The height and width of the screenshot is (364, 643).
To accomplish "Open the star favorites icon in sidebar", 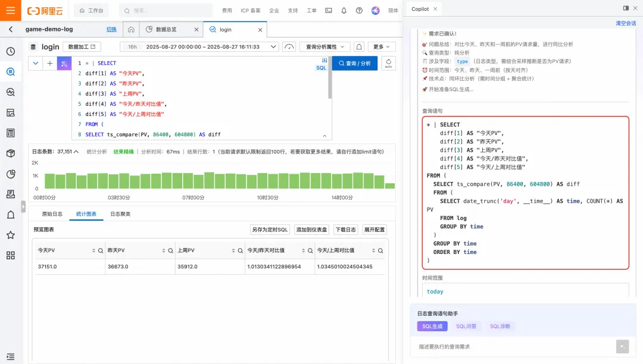I will point(11,235).
